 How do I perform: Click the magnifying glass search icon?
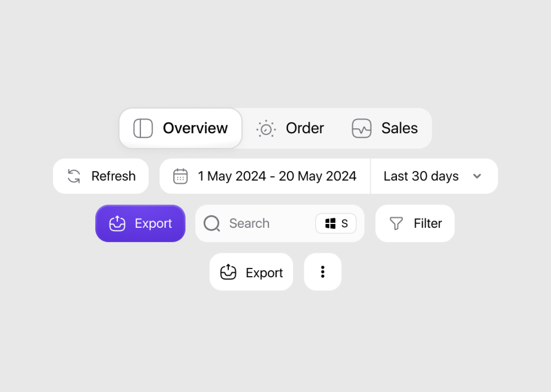[212, 224]
